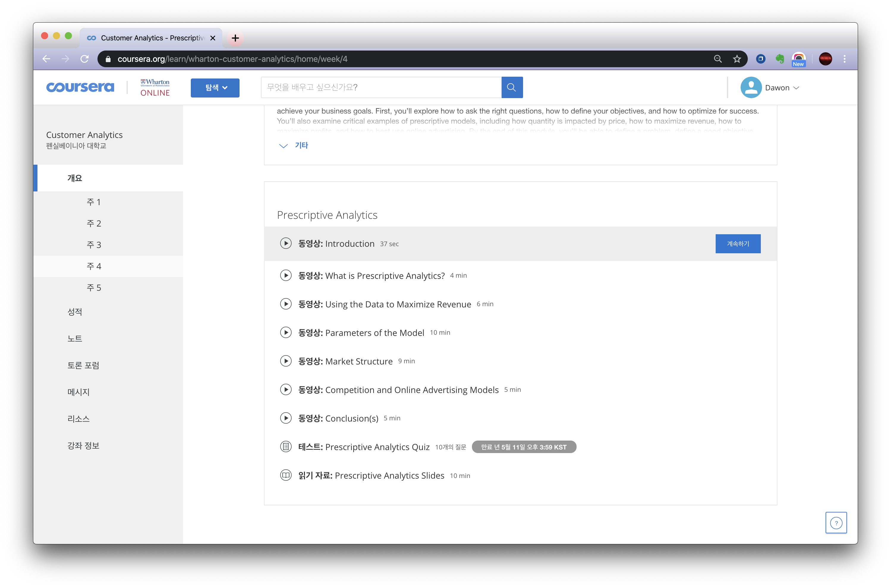Click the Coursera logo
The width and height of the screenshot is (891, 588).
(80, 87)
